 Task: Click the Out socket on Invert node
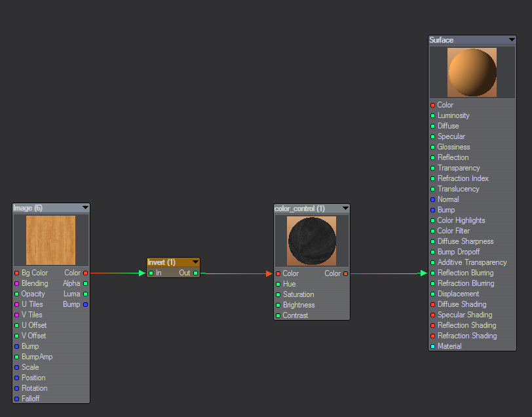(195, 273)
